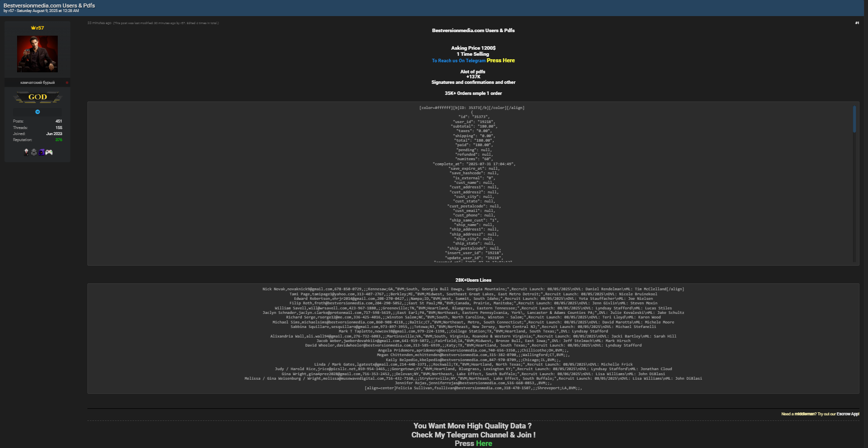Click the green reputation score 376

59,140
